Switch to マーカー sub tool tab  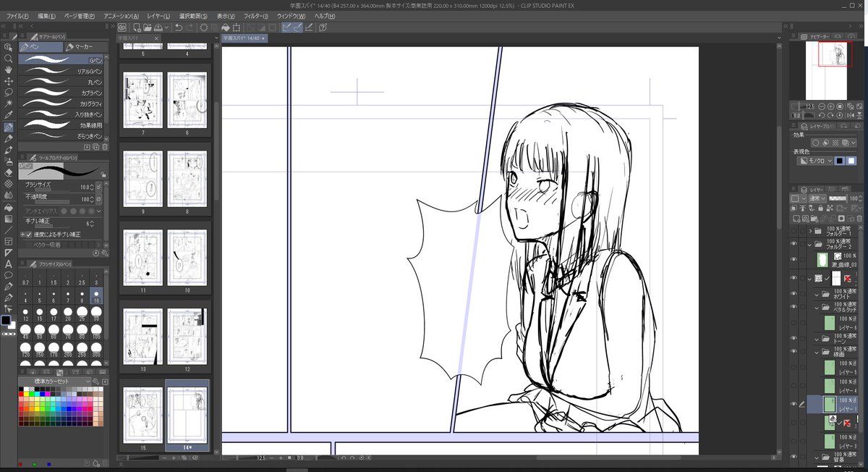click(85, 47)
